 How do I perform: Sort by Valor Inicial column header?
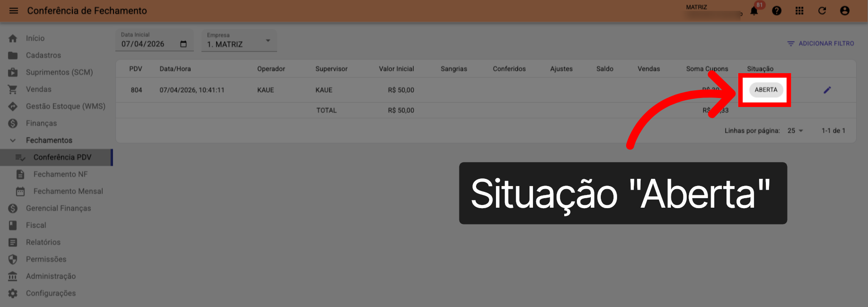pos(396,69)
